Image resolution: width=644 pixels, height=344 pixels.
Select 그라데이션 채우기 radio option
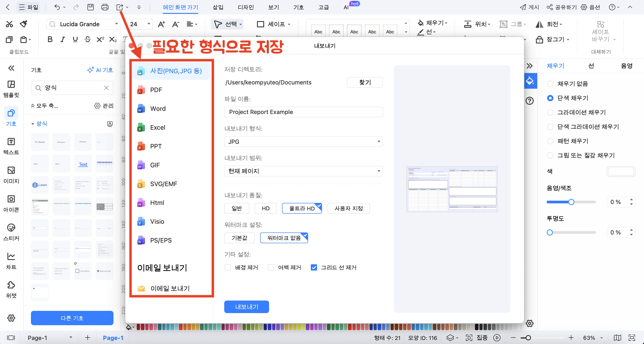click(550, 112)
